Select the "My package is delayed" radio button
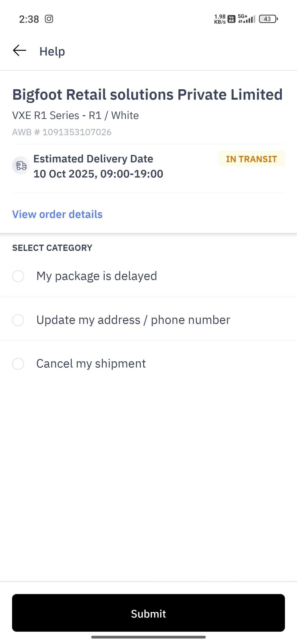The image size is (297, 644). (x=18, y=276)
